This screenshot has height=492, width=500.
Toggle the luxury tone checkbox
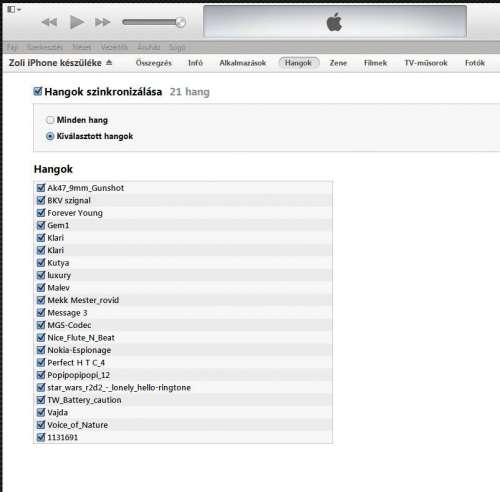click(41, 275)
